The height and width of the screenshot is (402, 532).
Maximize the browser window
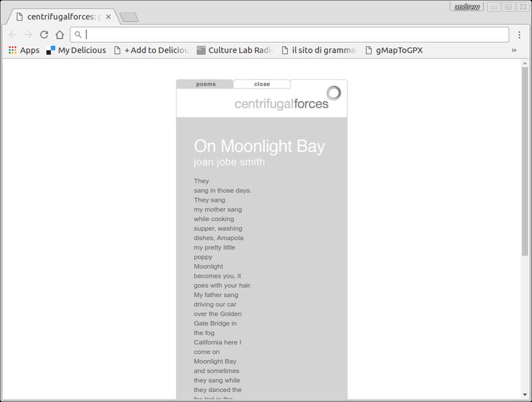[508, 7]
